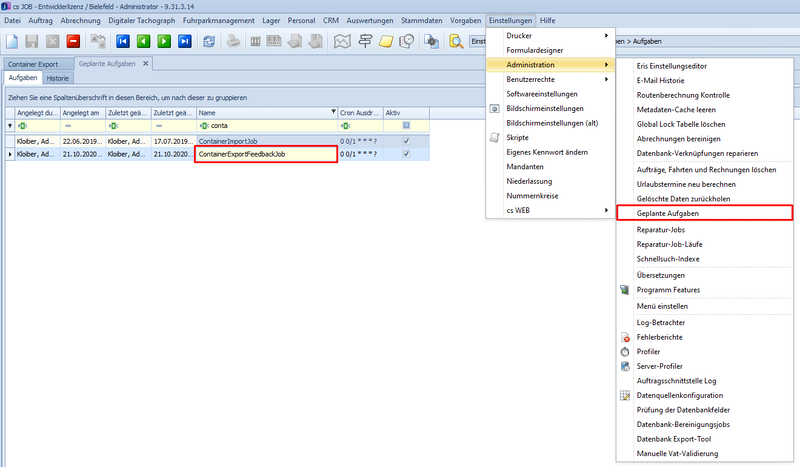Select Geplante Aufgaben in Administration submenu

click(705, 213)
